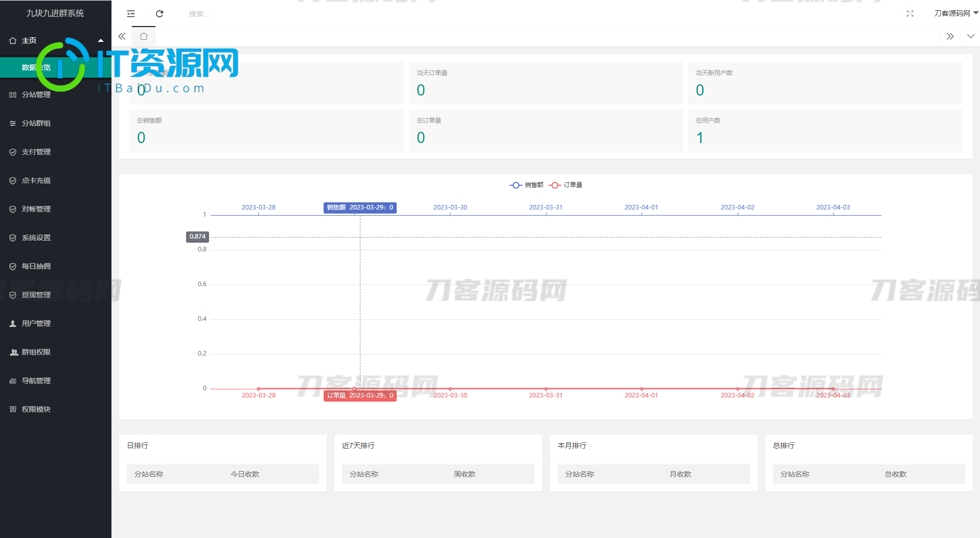Click the icon beside 导航管理
Viewport: 980px width, 538px height.
(x=13, y=381)
